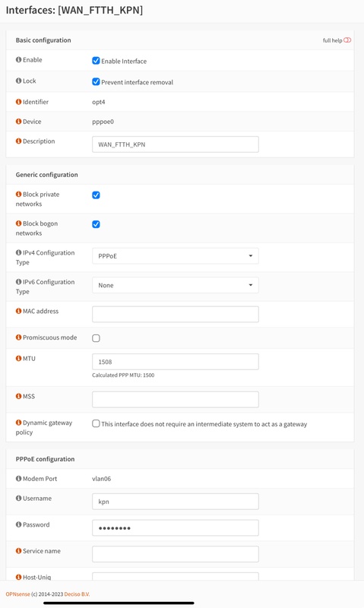Click the help icon beside Promiscuous mode
364x608 pixels.
[x=18, y=337]
